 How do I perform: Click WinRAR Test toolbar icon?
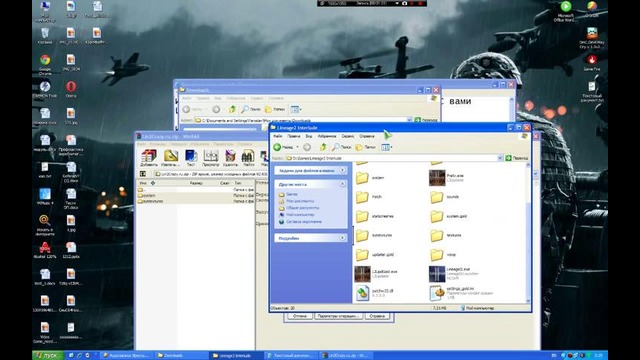(x=191, y=158)
